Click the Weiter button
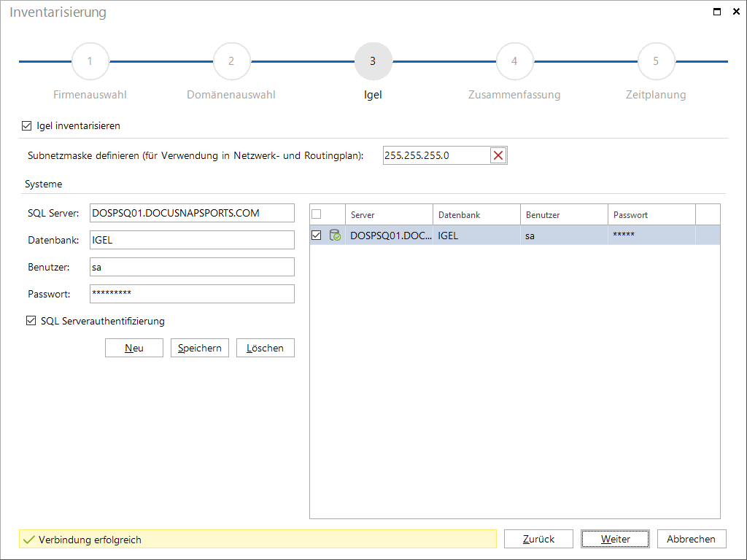Viewport: 747px width, 560px height. [615, 539]
